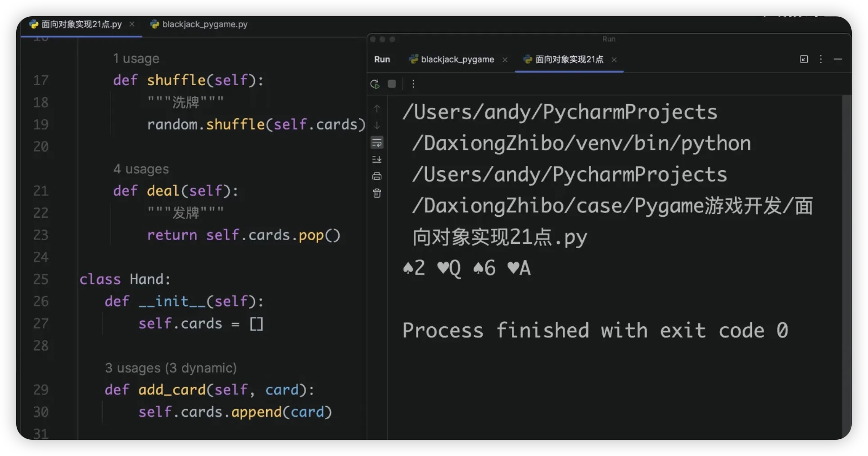
Task: Click the "洗牌" docstring on line 18
Action: coord(185,102)
